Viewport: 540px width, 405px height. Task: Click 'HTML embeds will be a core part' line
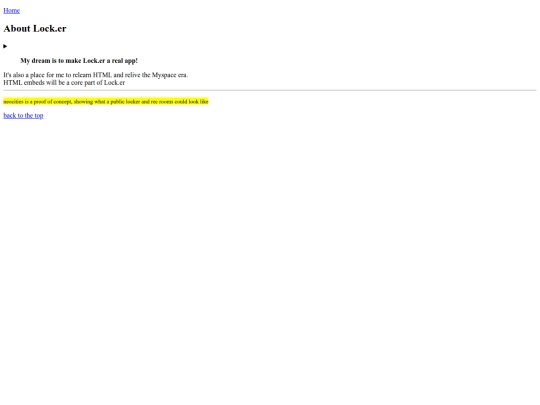click(x=64, y=83)
